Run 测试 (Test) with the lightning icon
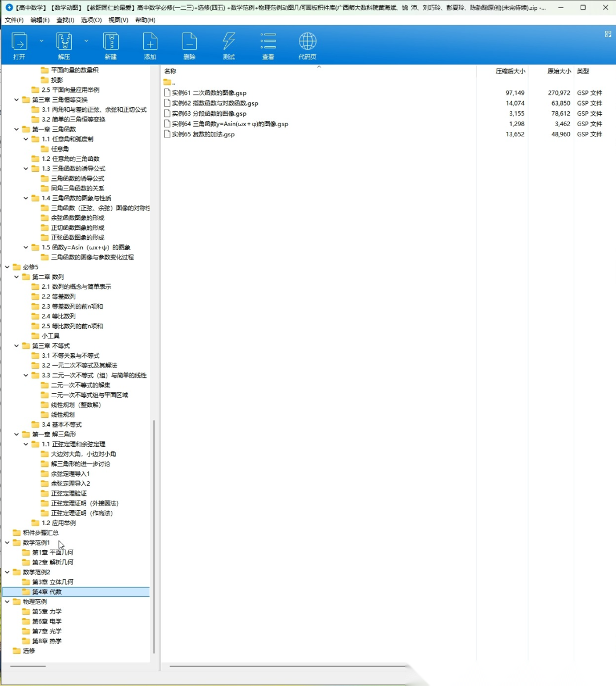Image resolution: width=616 pixels, height=686 pixels. click(x=229, y=46)
